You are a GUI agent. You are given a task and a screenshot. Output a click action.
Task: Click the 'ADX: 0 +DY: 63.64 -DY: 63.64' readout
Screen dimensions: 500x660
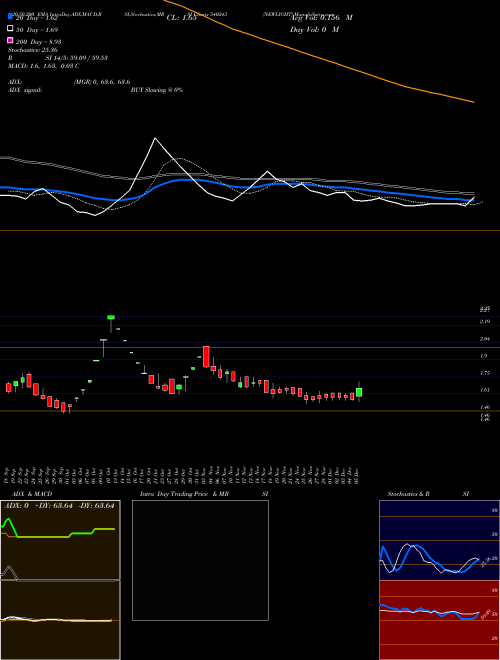pos(59,506)
